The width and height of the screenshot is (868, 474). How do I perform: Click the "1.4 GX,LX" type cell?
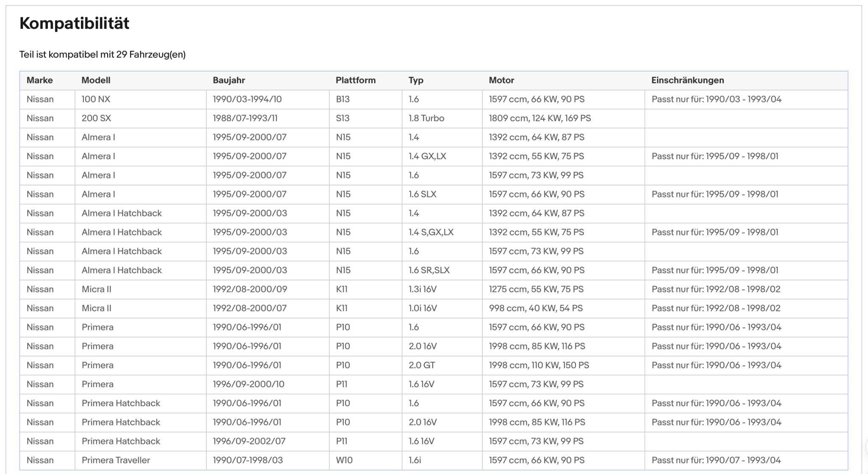click(427, 156)
